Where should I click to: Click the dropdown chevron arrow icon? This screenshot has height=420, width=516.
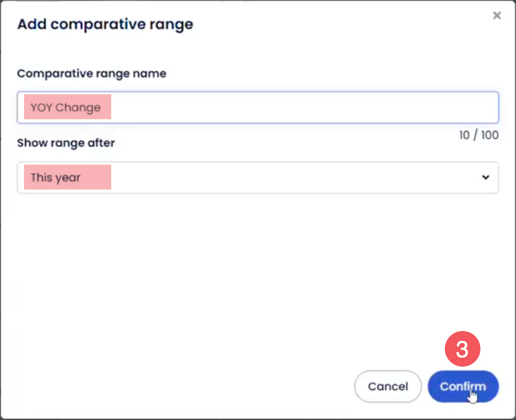pyautogui.click(x=485, y=178)
